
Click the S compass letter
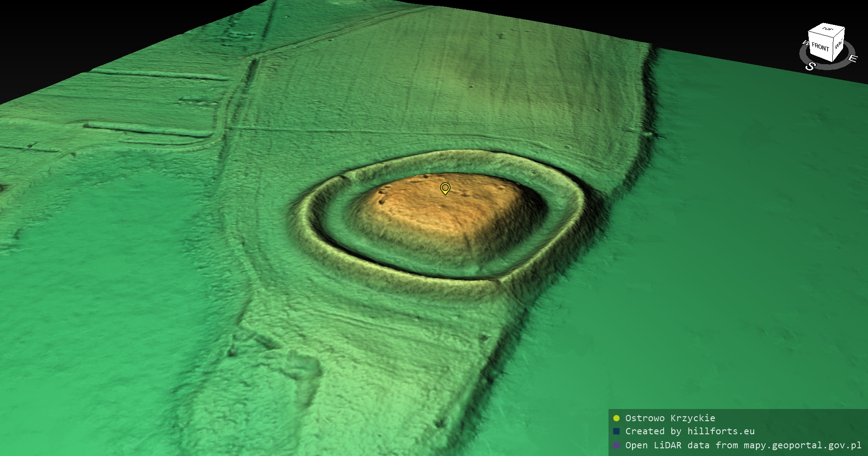point(810,66)
